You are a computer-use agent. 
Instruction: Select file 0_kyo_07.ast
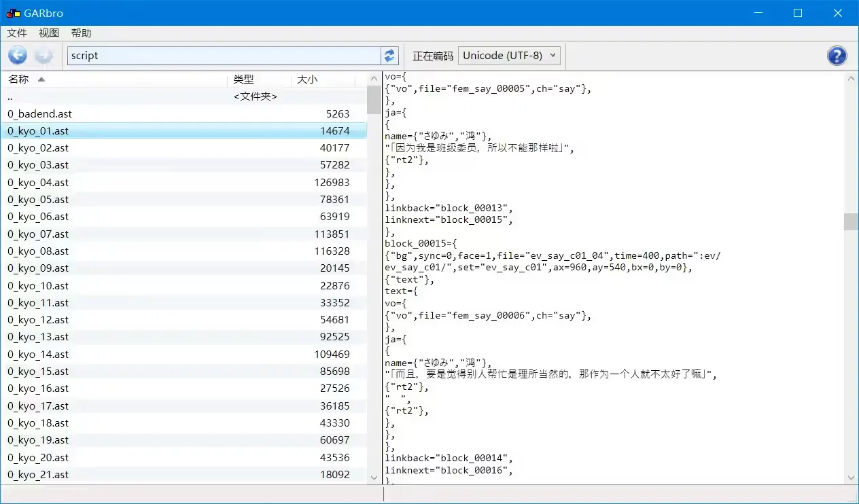[x=183, y=234]
